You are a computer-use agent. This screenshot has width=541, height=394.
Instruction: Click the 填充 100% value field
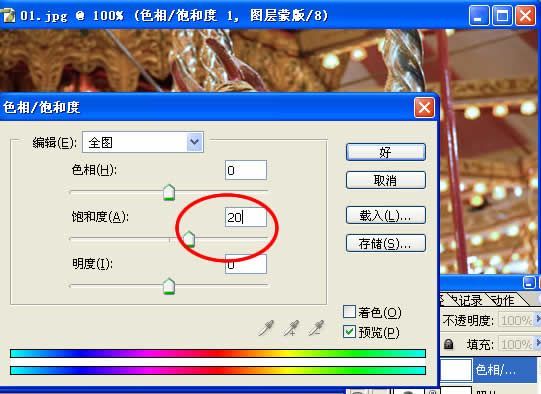(517, 344)
